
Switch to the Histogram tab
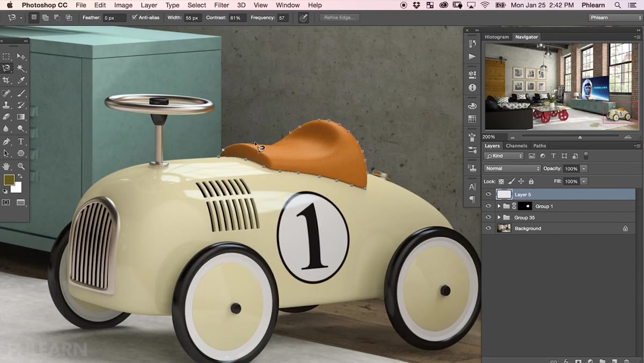click(496, 37)
